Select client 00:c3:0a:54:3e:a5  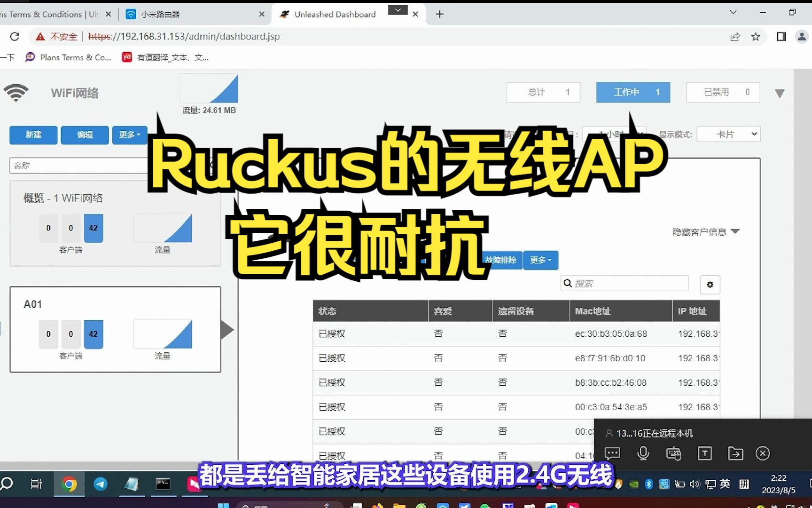(516, 407)
